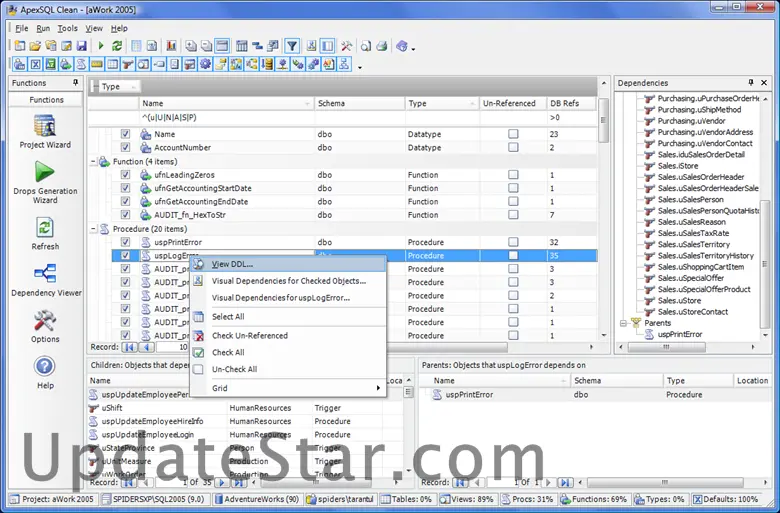Viewport: 780px width, 513px height.
Task: Click Refresh in the Functions sidebar
Action: pyautogui.click(x=45, y=233)
